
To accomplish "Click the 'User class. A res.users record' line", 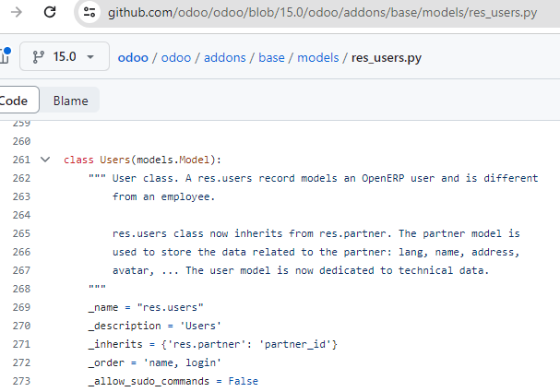I will (314, 178).
